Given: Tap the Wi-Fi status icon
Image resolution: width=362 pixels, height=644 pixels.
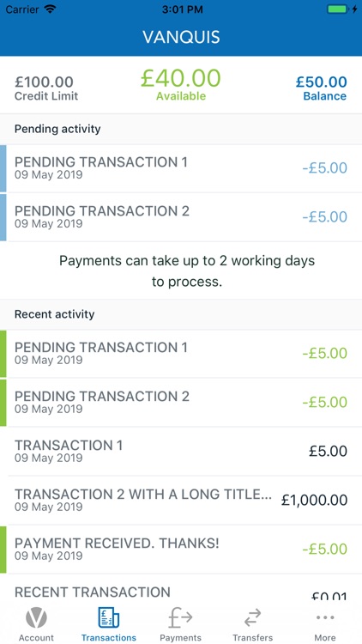Looking at the screenshot, I should click(50, 9).
